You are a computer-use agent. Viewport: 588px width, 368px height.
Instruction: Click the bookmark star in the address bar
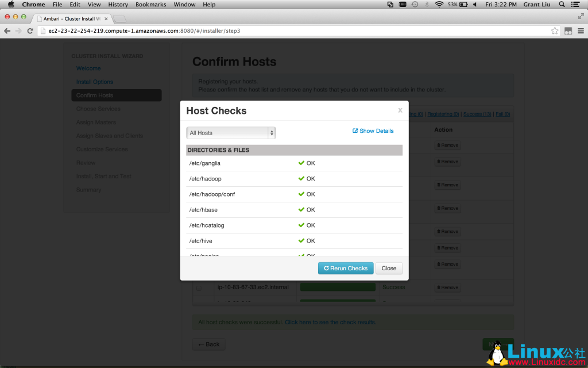tap(555, 32)
